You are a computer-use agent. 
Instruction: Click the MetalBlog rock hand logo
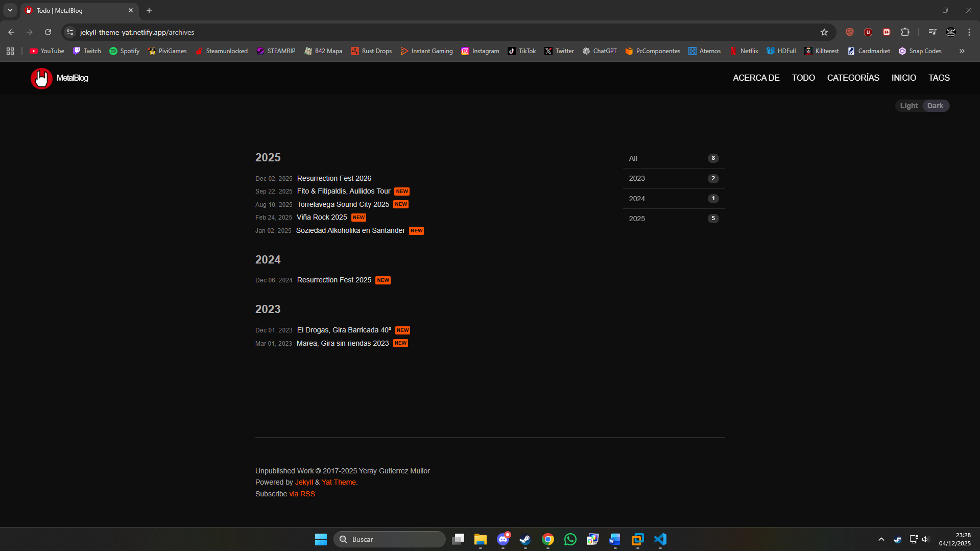41,78
